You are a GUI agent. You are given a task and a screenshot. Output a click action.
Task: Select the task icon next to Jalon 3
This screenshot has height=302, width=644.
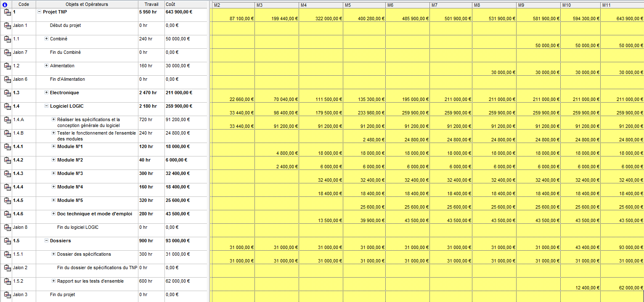[x=7, y=295]
